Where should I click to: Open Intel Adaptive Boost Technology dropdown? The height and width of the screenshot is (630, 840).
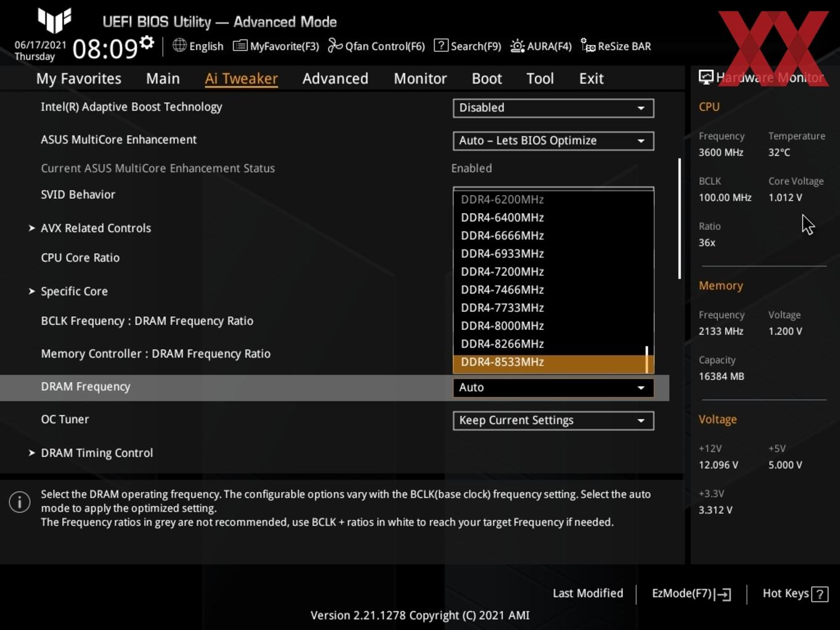553,108
